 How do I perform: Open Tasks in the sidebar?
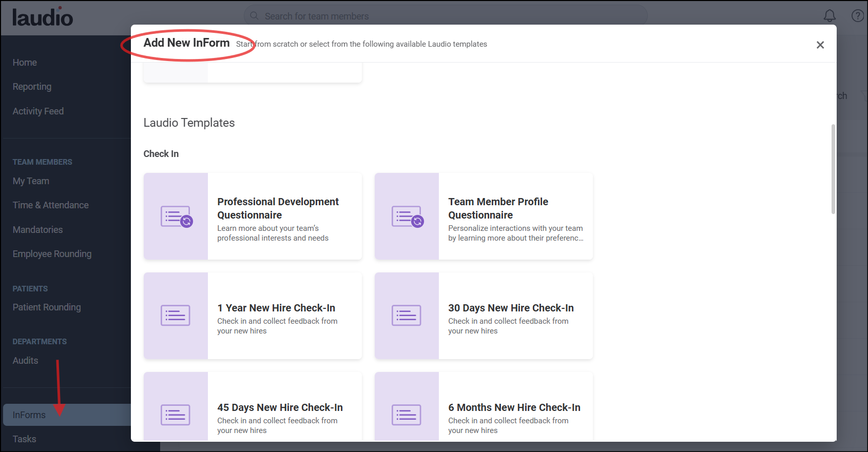coord(24,439)
